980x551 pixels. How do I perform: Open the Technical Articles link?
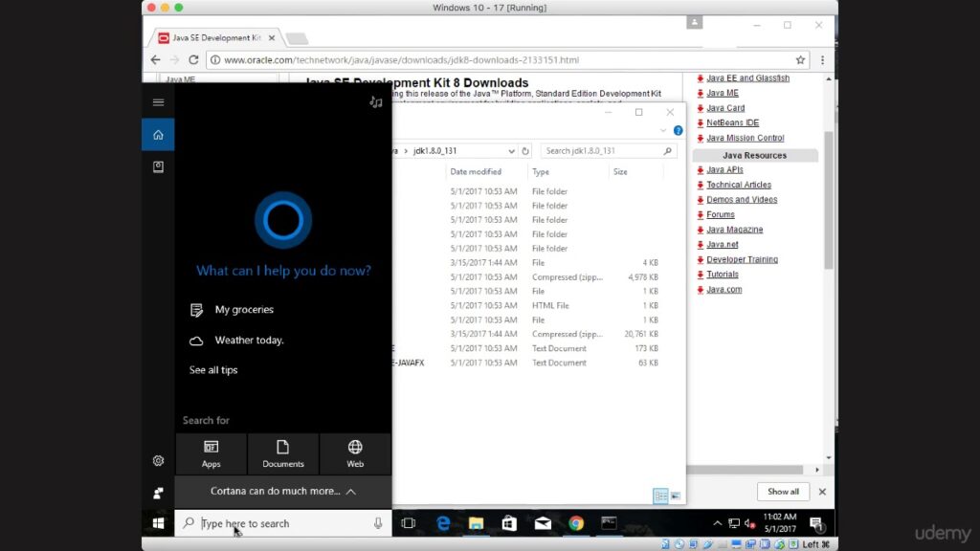(739, 185)
